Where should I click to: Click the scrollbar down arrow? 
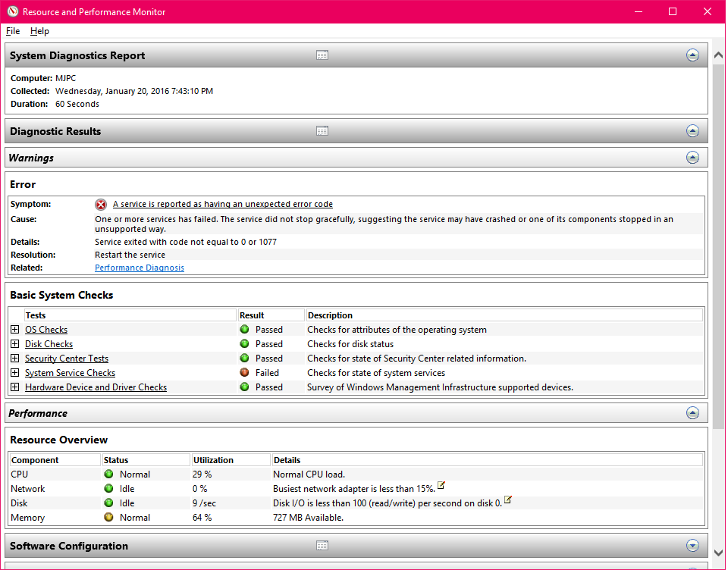click(x=718, y=553)
